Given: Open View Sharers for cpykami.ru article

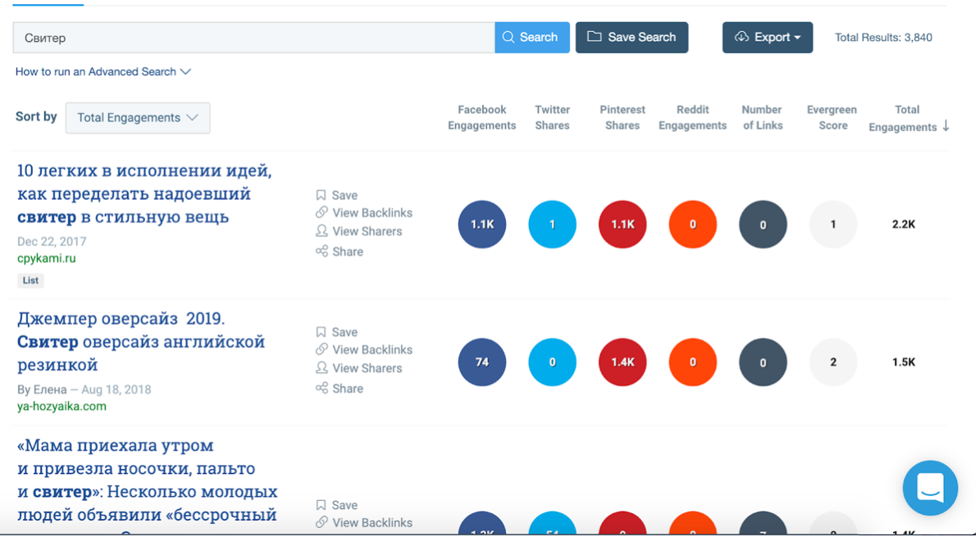Looking at the screenshot, I should click(367, 232).
